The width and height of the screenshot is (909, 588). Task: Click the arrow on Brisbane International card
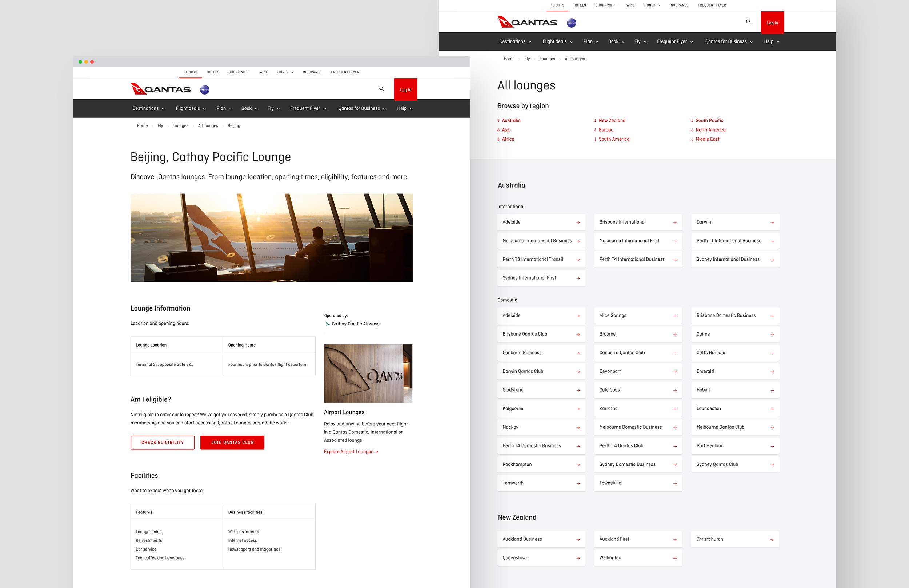click(675, 223)
